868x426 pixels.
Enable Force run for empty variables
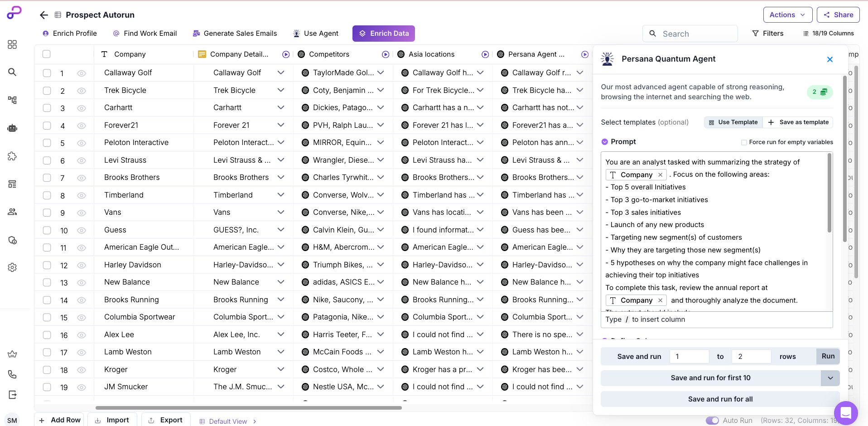coord(744,142)
